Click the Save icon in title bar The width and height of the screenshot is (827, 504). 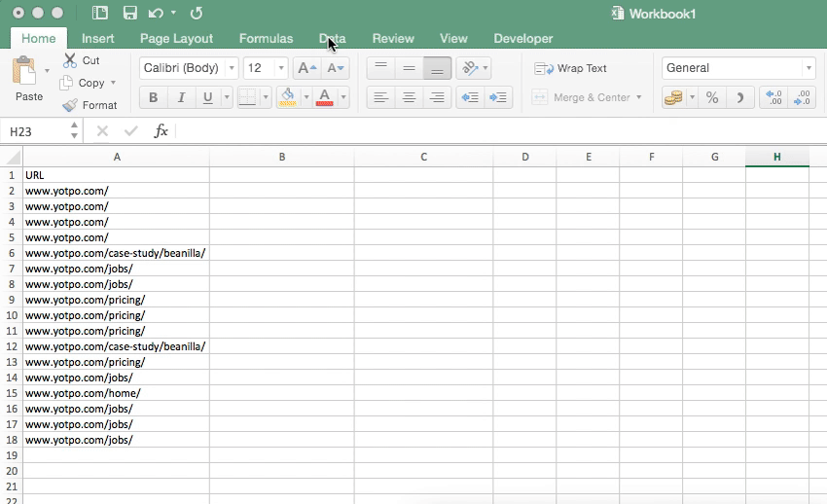pyautogui.click(x=129, y=14)
